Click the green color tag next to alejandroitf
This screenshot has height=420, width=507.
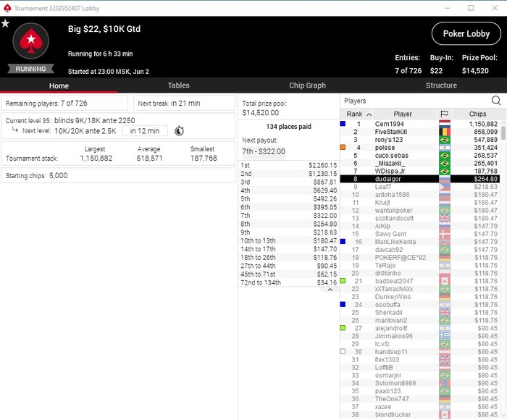(343, 328)
